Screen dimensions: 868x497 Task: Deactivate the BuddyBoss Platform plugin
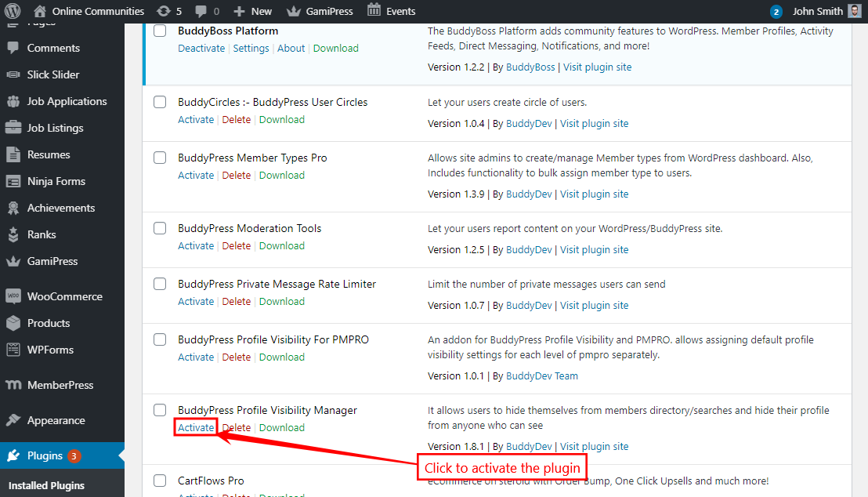[201, 48]
